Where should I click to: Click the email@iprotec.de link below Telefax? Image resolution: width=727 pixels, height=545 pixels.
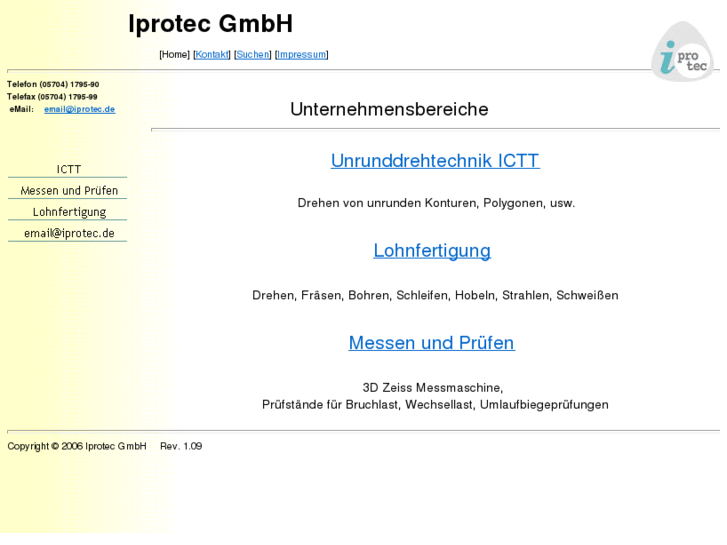(x=80, y=109)
